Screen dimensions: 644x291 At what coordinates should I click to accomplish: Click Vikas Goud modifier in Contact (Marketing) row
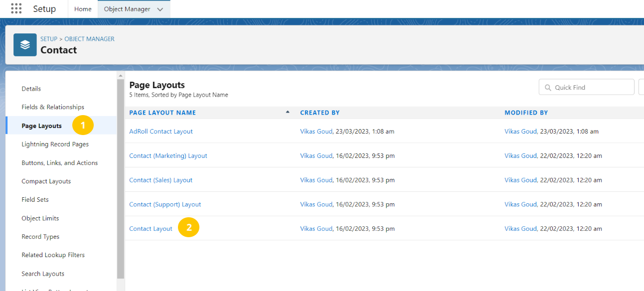point(520,156)
